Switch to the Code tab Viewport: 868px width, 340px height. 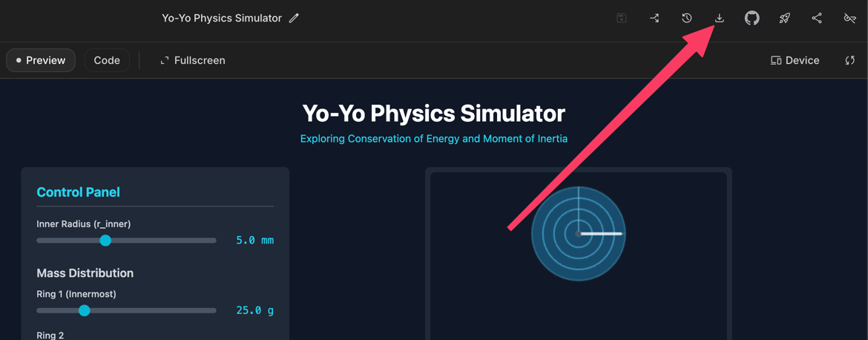(107, 60)
